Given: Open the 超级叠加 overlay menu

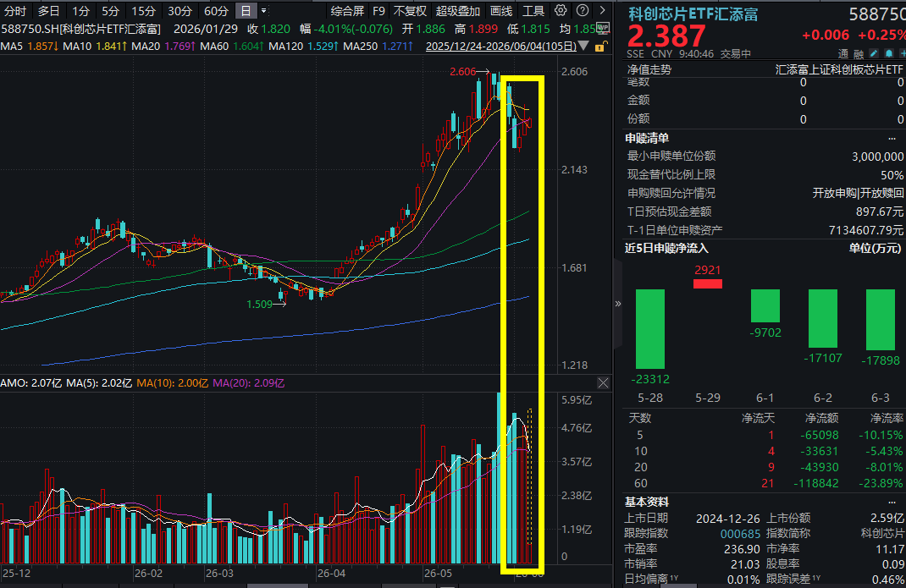Looking at the screenshot, I should click(457, 11).
